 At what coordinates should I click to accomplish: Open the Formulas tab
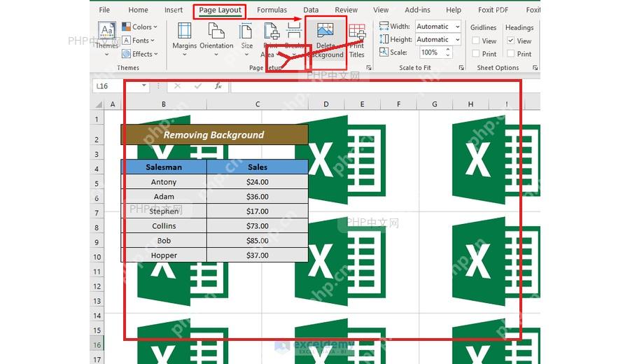(272, 10)
